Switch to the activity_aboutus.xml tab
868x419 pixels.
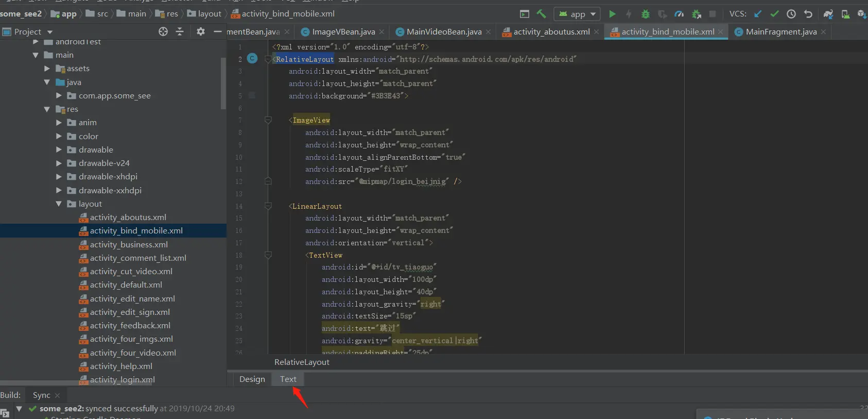[551, 31]
